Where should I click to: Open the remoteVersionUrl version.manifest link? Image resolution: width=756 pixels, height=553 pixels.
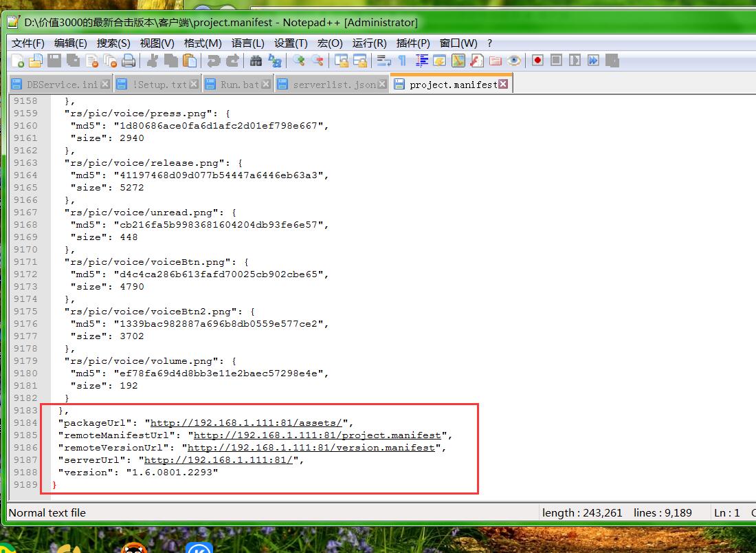point(311,448)
